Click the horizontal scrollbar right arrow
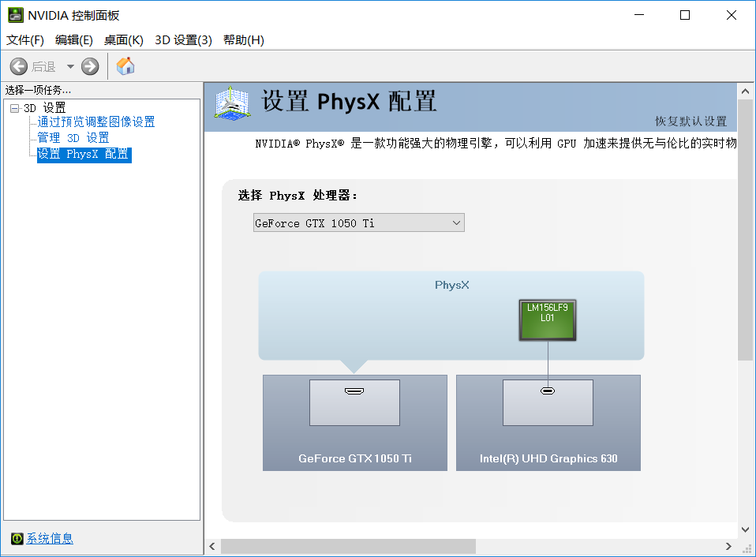Viewport: 756px width, 557px height. pos(728,546)
